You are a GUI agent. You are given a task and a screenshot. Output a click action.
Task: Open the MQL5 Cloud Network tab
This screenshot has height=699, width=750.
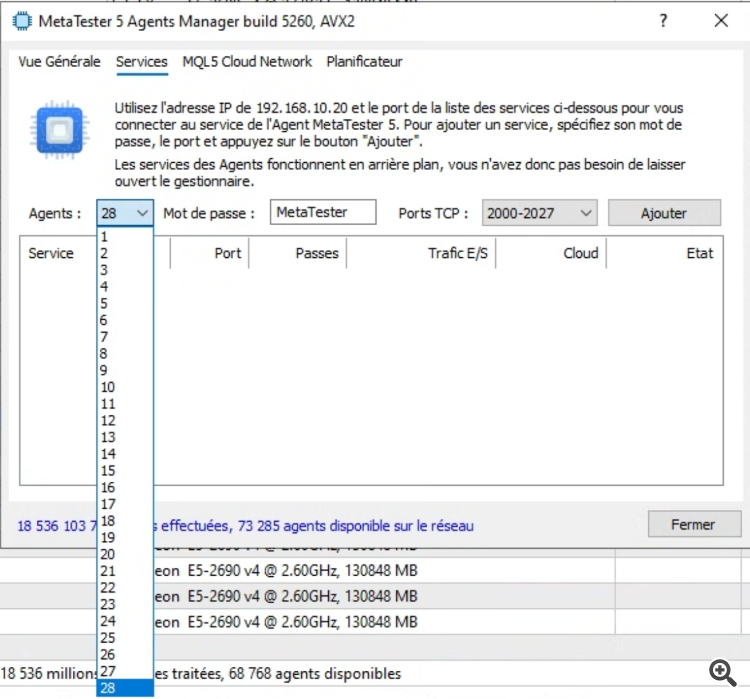[x=247, y=62]
